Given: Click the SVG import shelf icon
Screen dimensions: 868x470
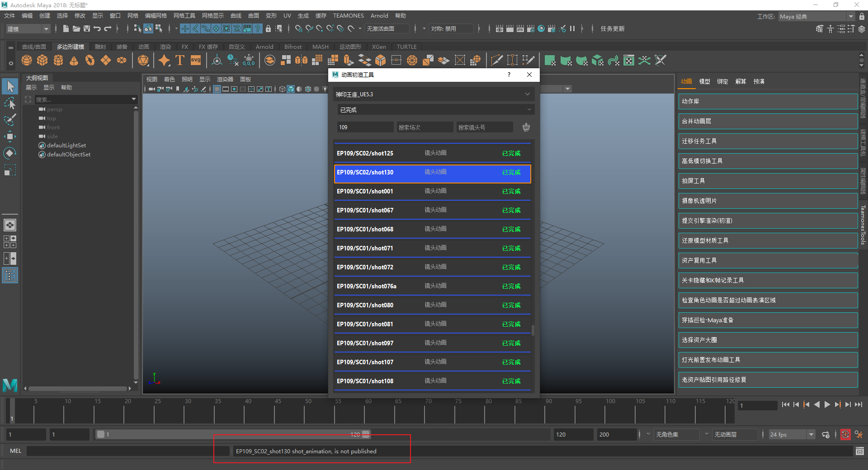Looking at the screenshot, I should click(x=196, y=60).
